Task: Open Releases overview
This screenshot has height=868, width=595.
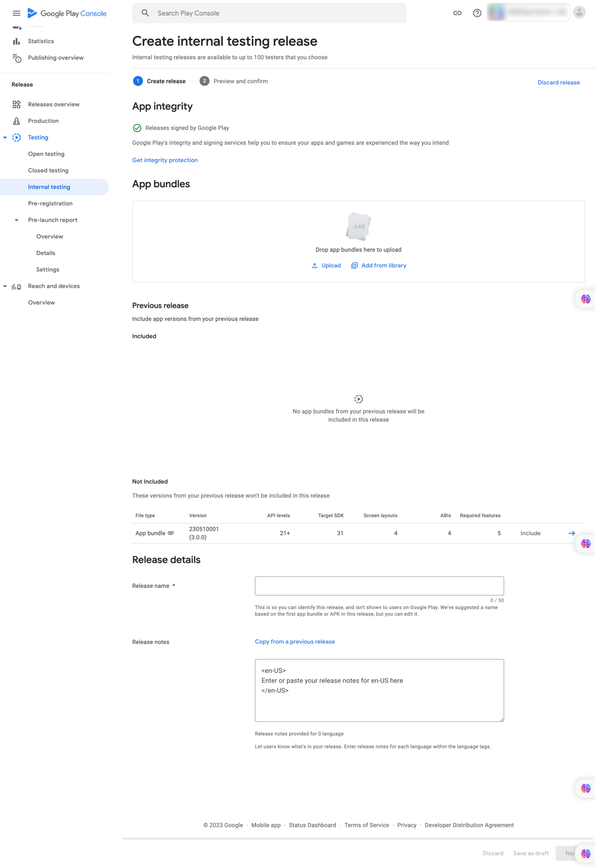Action: pyautogui.click(x=53, y=104)
